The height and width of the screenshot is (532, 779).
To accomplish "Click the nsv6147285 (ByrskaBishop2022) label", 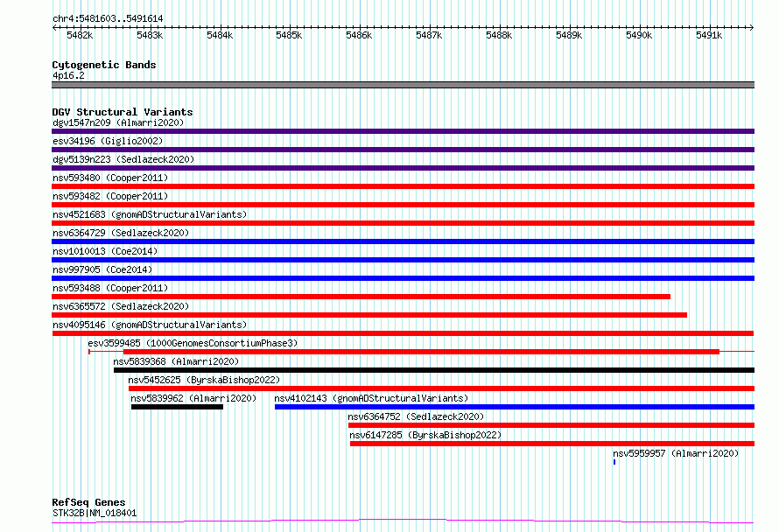I will [425, 435].
